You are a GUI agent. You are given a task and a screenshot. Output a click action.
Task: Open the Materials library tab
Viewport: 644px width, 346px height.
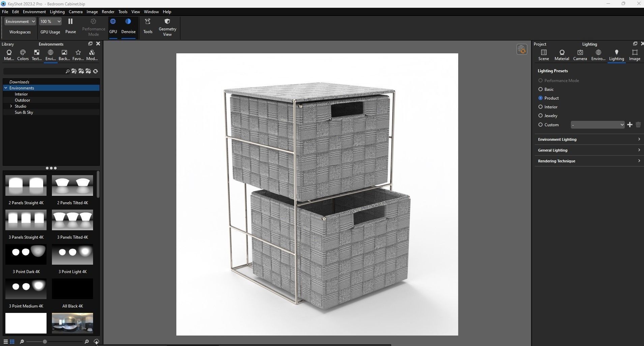(x=9, y=55)
